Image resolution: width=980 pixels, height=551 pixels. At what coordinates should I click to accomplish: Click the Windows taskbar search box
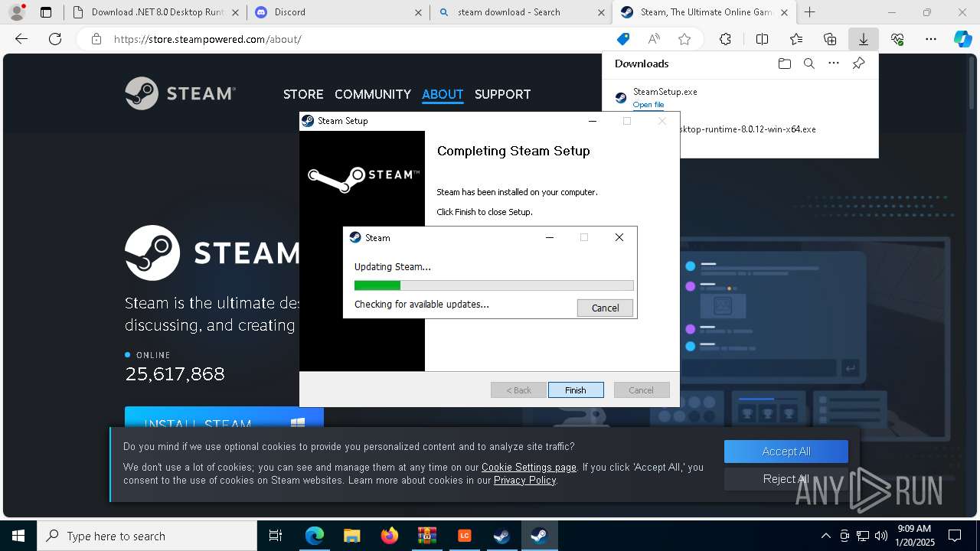pyautogui.click(x=147, y=536)
